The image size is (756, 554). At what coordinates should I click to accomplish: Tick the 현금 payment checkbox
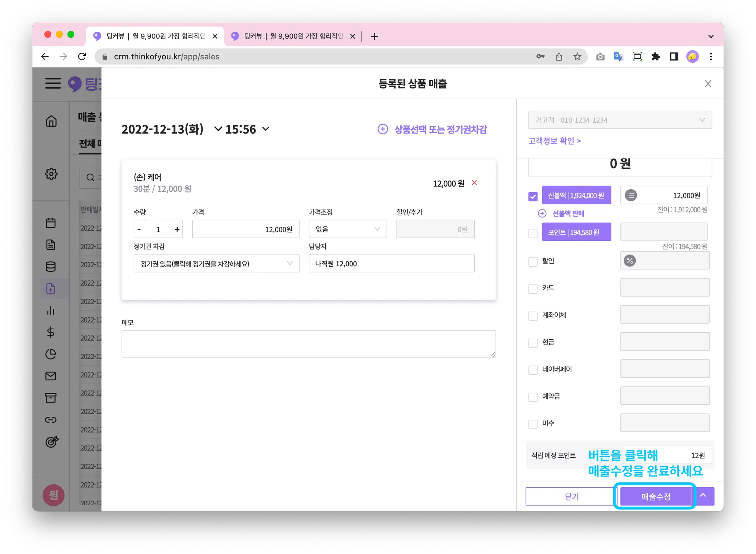[533, 343]
